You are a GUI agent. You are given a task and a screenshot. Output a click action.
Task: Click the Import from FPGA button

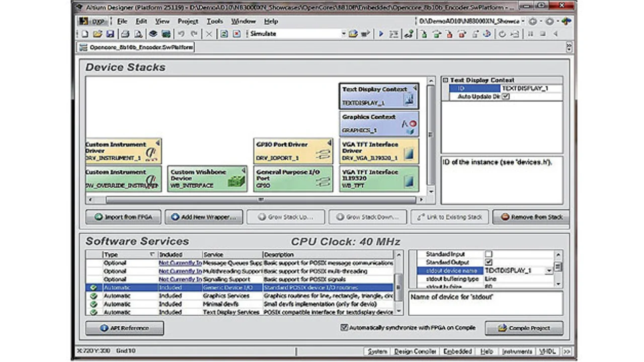point(123,217)
